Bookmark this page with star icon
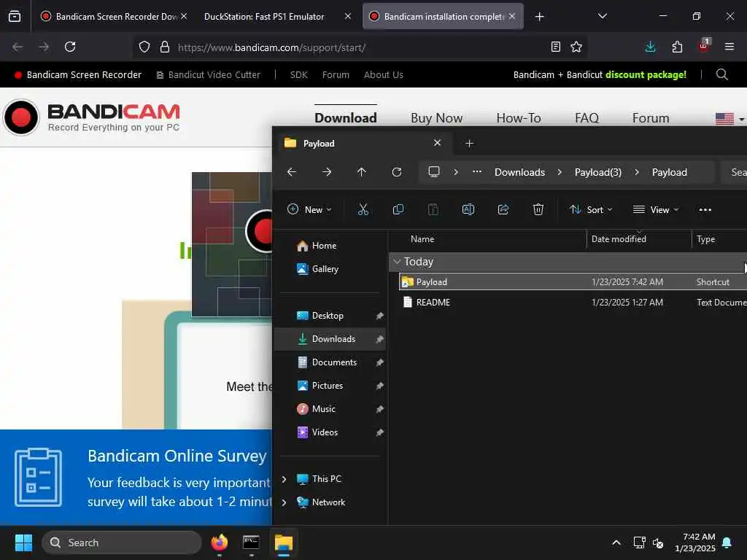 576,47
